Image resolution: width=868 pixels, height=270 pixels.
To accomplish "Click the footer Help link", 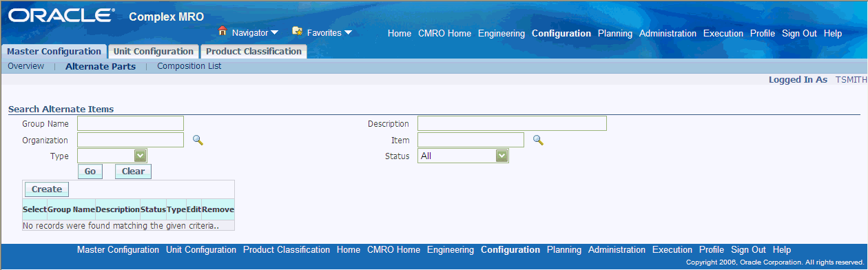I will pos(782,250).
